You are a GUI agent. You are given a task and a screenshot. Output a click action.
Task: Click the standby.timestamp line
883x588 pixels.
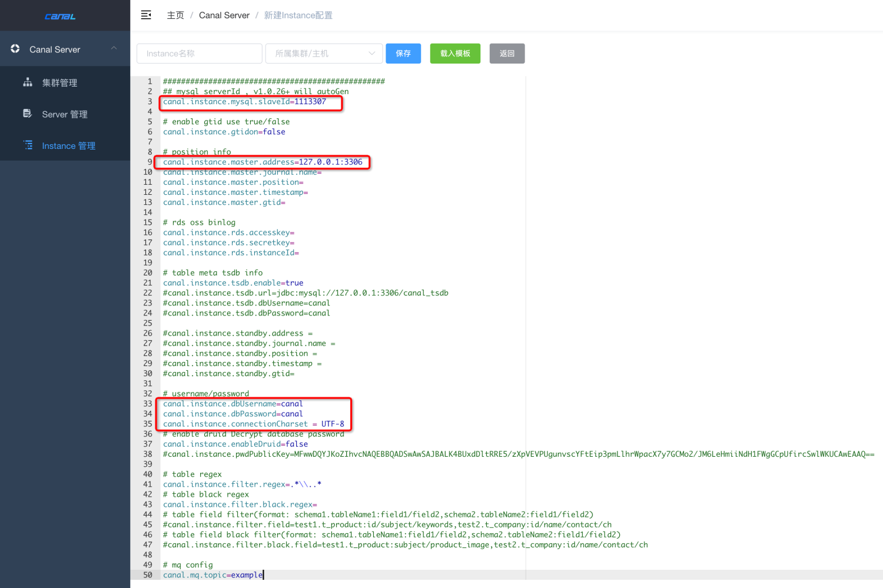pyautogui.click(x=243, y=364)
